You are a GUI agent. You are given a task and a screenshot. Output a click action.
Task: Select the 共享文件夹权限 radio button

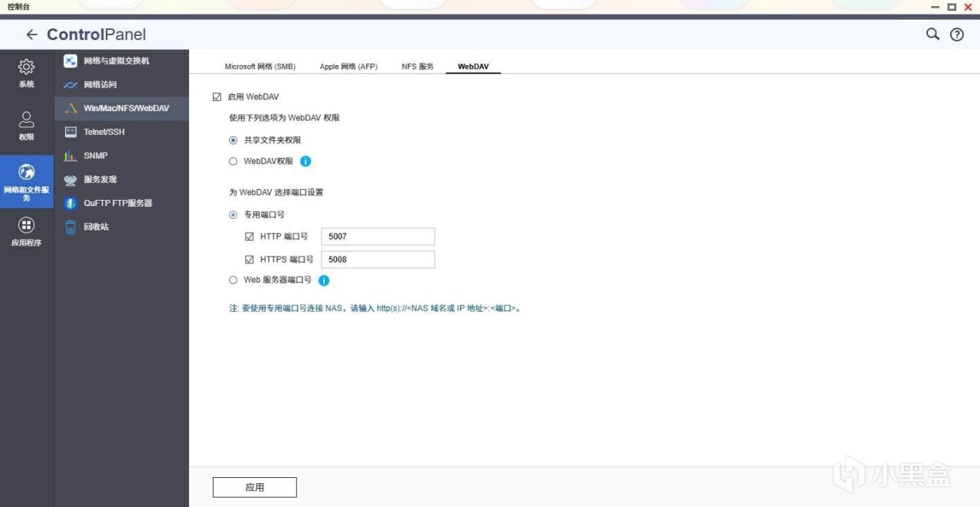234,140
